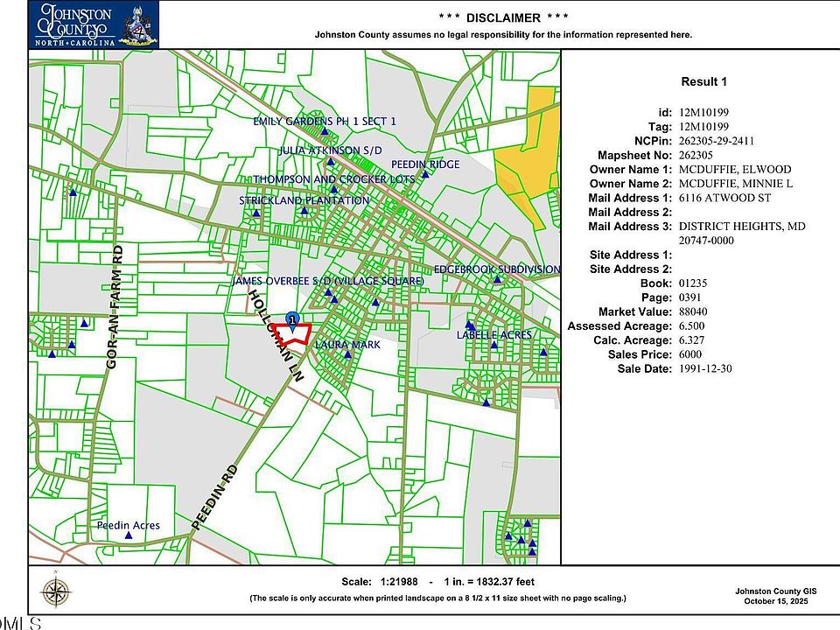840x630 pixels.
Task: Select the Strickland Plantation label
Action: tap(304, 200)
